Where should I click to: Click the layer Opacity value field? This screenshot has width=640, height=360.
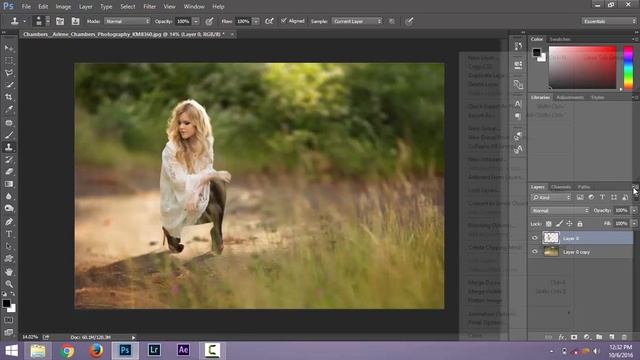(x=621, y=211)
